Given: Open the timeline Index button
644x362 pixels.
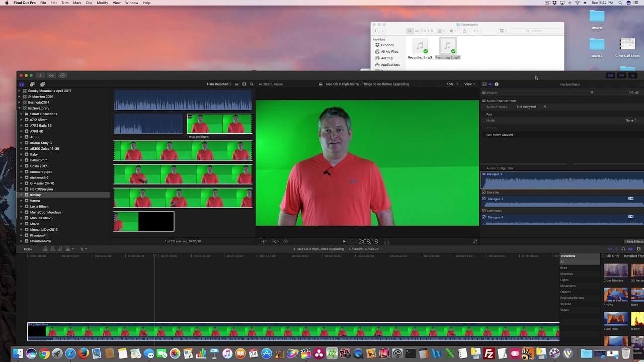Looking at the screenshot, I should point(28,249).
